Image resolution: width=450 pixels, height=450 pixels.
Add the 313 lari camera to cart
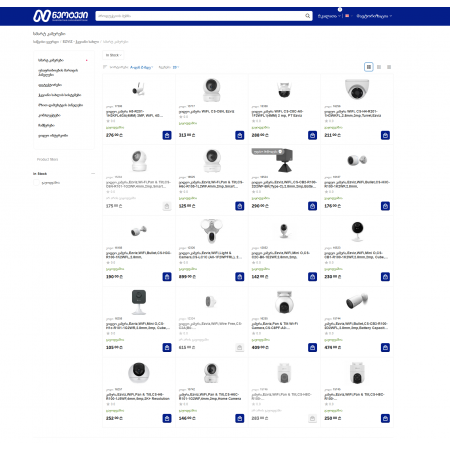(x=240, y=135)
